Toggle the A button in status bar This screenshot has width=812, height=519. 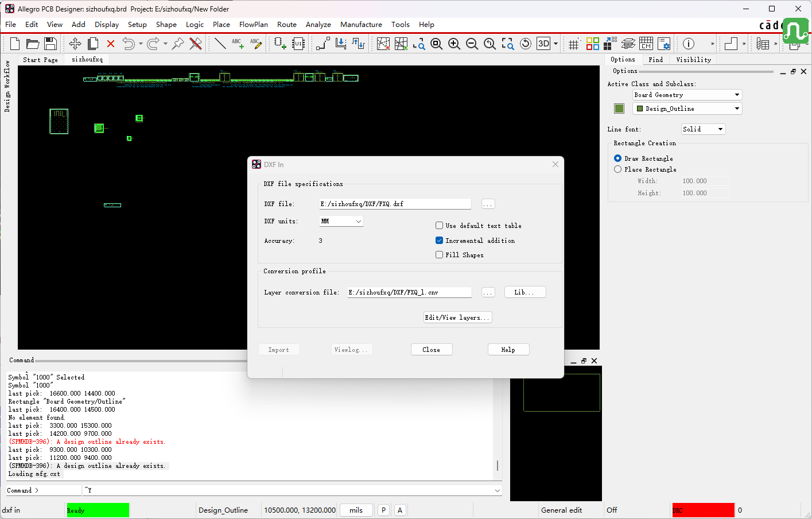400,510
